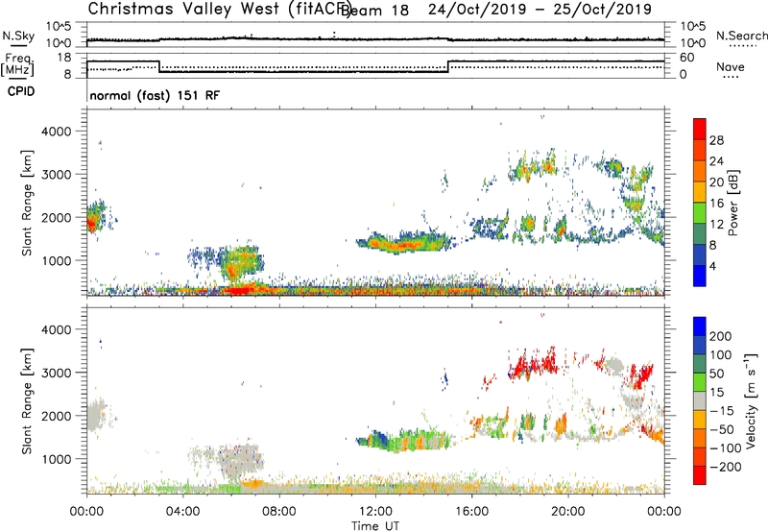Click the 2000 km tick label in velocity panel
The width and height of the screenshot is (768, 532).
[x=57, y=416]
